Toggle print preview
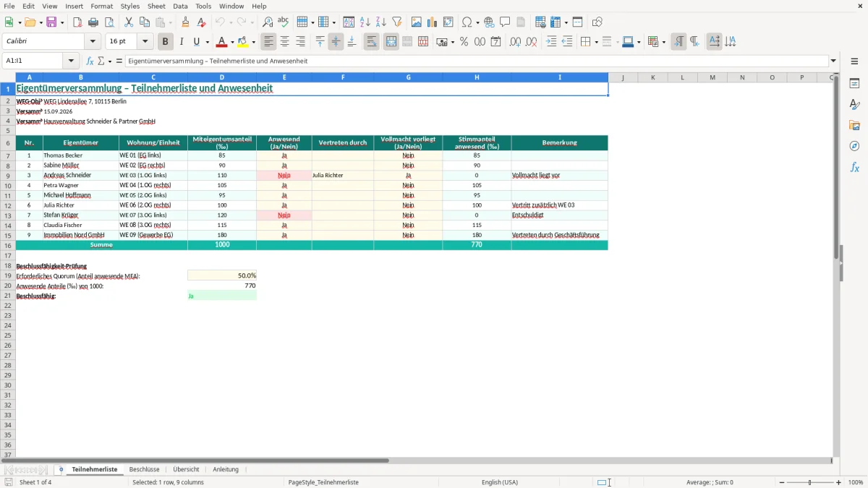This screenshot has width=868, height=488. click(109, 22)
